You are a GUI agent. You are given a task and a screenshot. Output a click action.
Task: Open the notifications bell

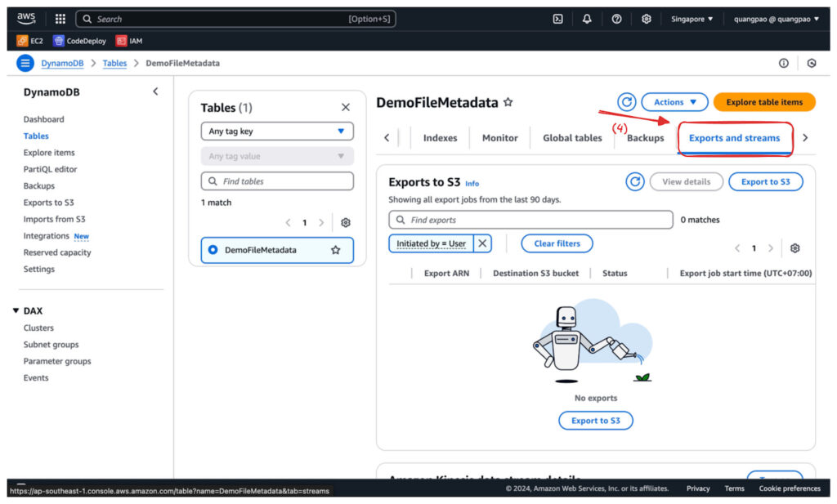587,19
